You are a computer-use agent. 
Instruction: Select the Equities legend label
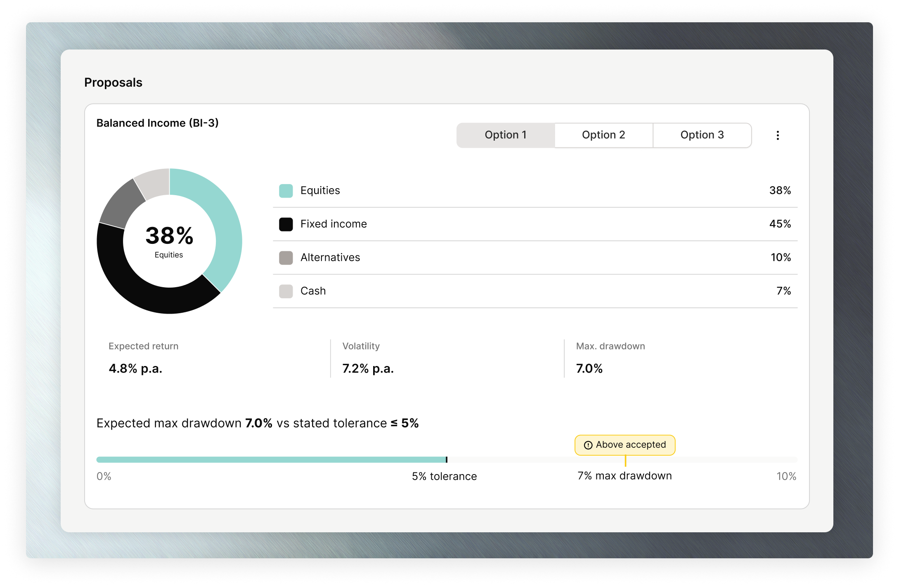point(320,190)
